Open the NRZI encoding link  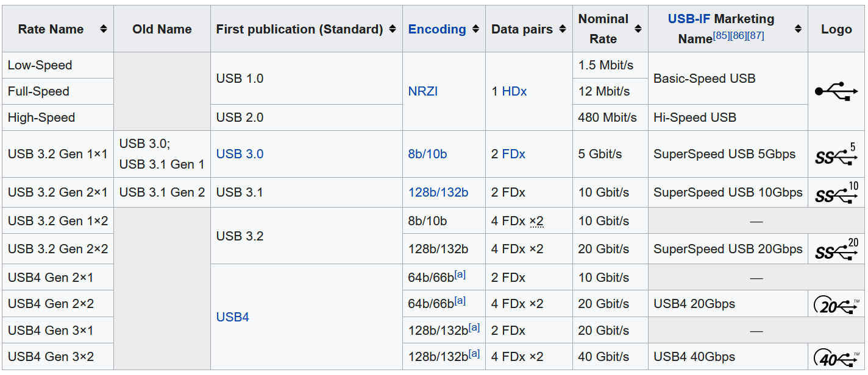point(423,91)
